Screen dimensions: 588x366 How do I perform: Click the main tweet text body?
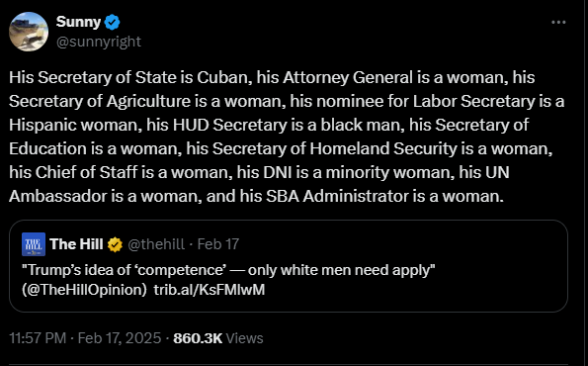pyautogui.click(x=287, y=137)
